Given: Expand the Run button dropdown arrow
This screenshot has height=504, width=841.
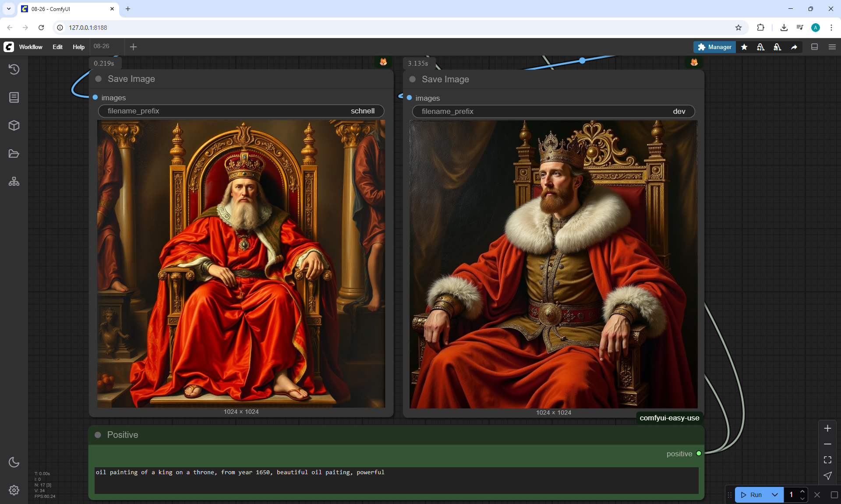Looking at the screenshot, I should [x=774, y=495].
